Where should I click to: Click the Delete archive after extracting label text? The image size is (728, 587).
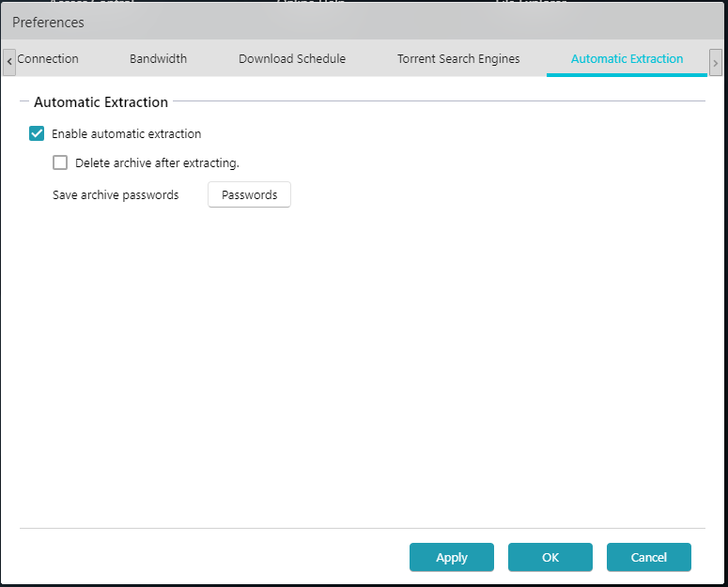click(157, 163)
